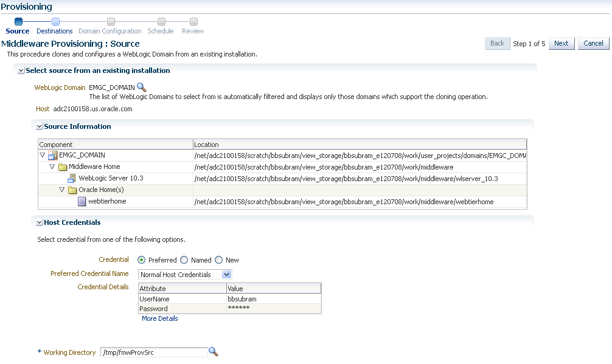Click the Middleware Home folder icon

(63, 167)
